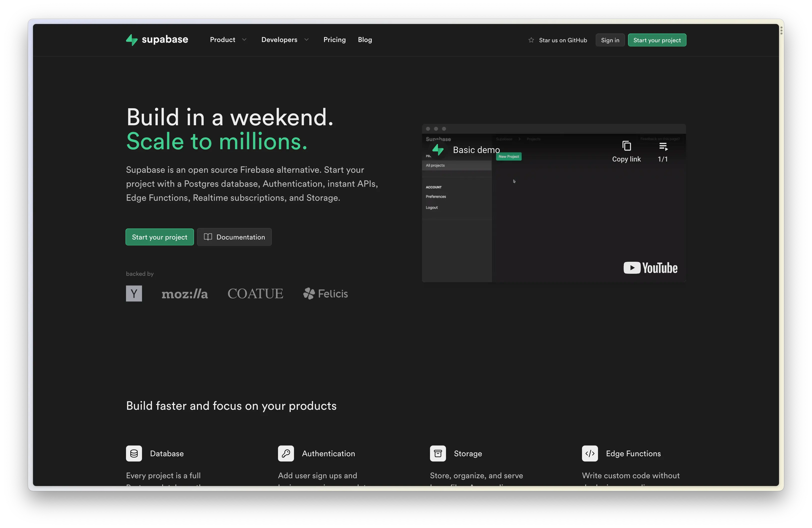Viewport: 812px width, 528px height.
Task: Open the video playlist 1/1 icon
Action: pos(663,147)
